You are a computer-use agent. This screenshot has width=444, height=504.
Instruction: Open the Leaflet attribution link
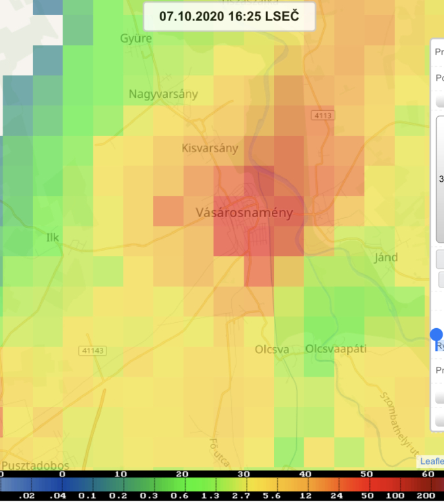[432, 461]
